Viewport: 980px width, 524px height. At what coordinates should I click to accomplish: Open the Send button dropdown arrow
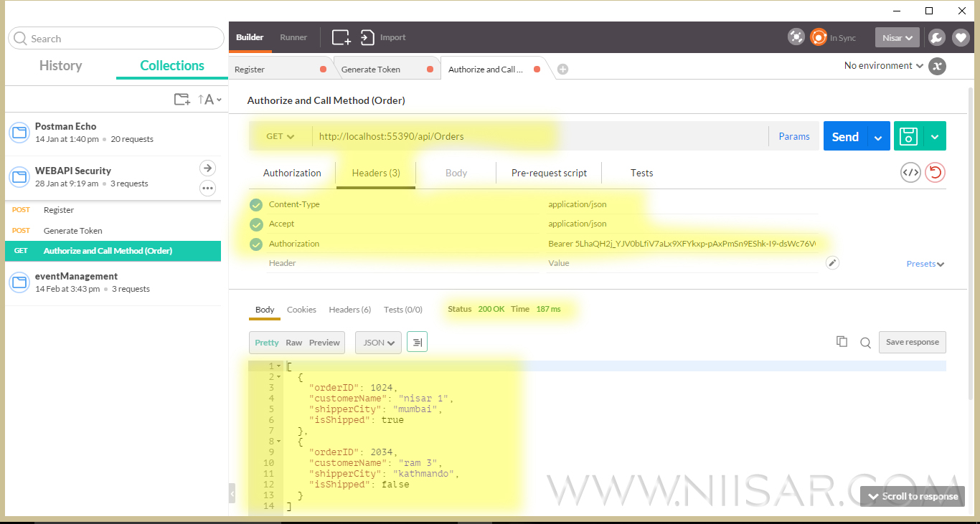[878, 136]
